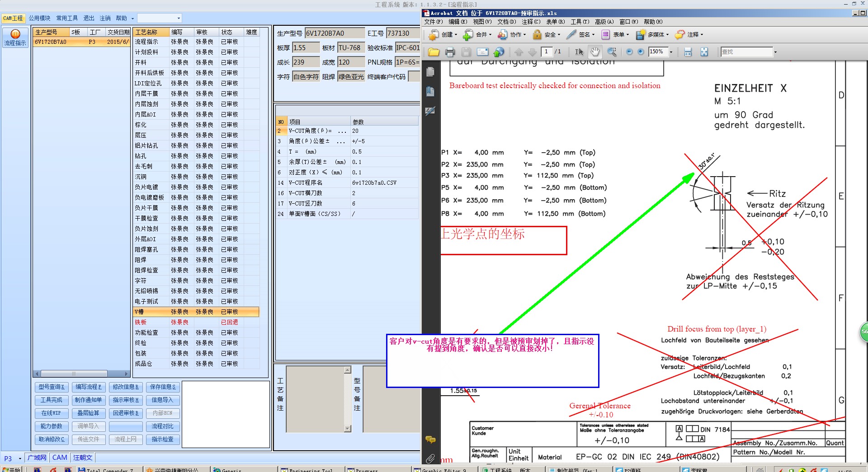Click the 指示审核H button

(x=126, y=400)
